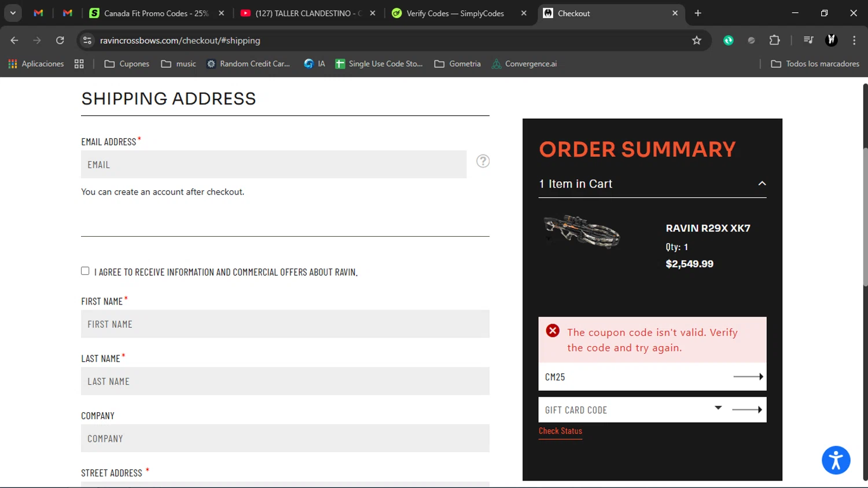Click the Email Address field
The height and width of the screenshot is (488, 868).
[x=274, y=164]
